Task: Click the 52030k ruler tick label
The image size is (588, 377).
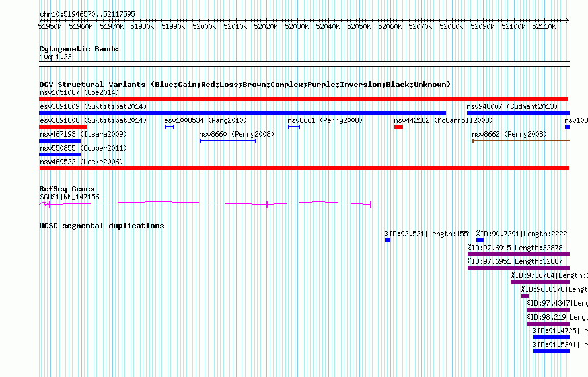Action: coord(297,26)
